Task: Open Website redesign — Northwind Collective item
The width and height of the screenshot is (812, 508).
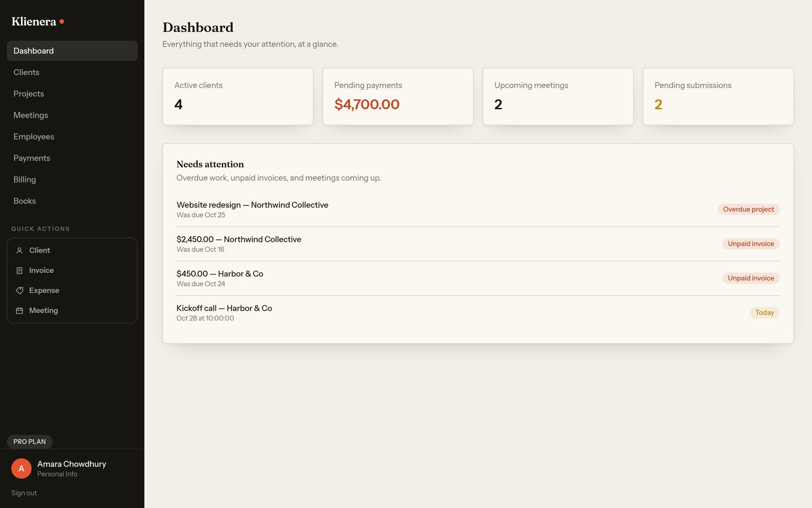Action: pyautogui.click(x=478, y=209)
